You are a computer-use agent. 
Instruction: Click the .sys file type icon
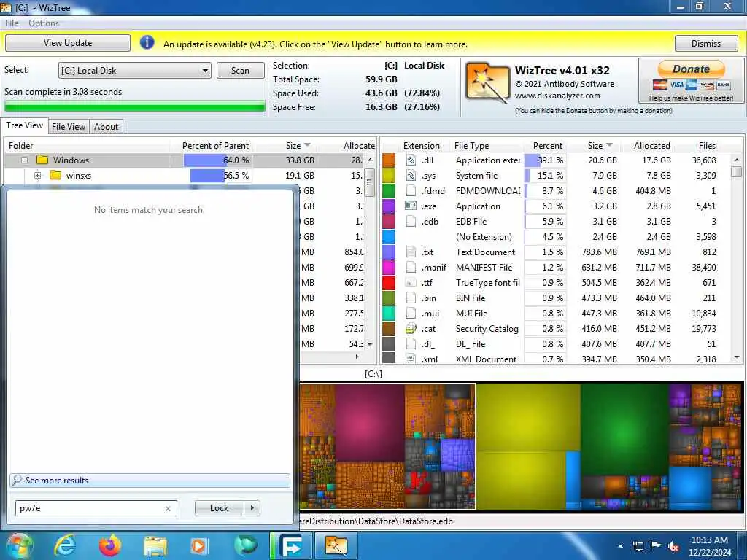click(411, 175)
